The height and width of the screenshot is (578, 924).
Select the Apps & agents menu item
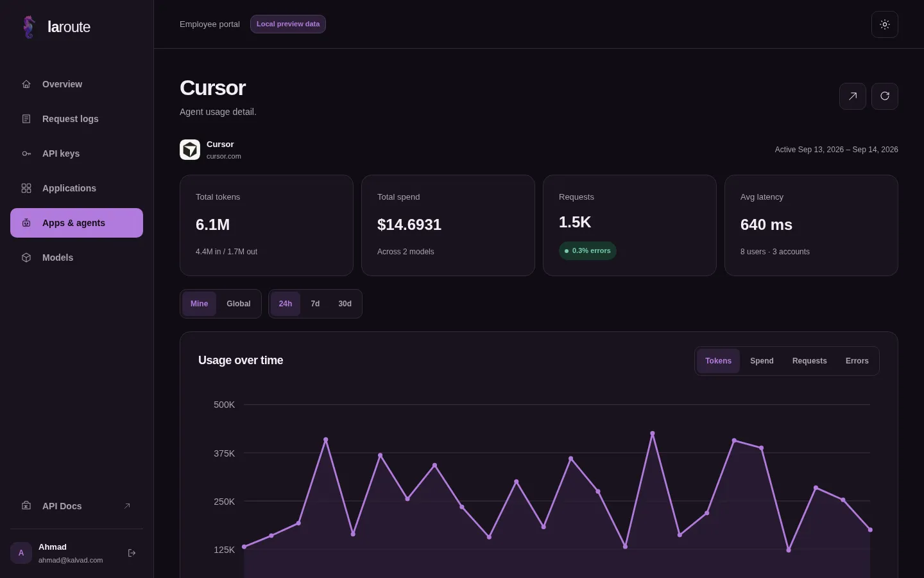click(76, 223)
